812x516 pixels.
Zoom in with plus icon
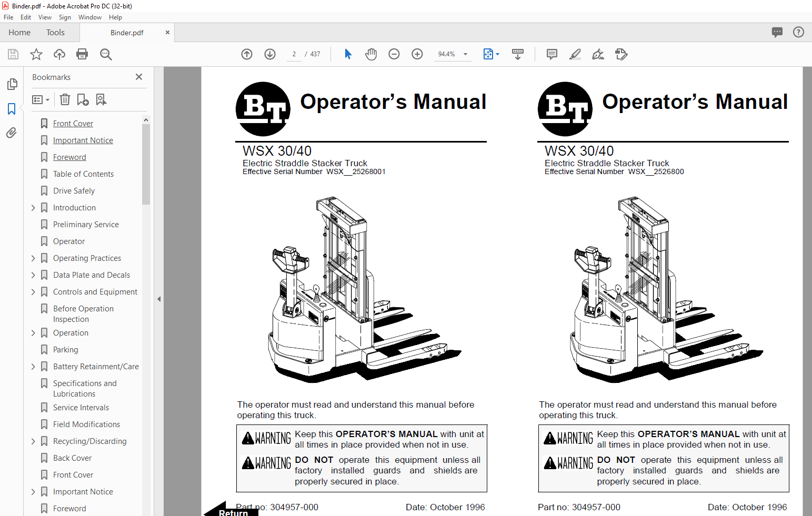[417, 54]
